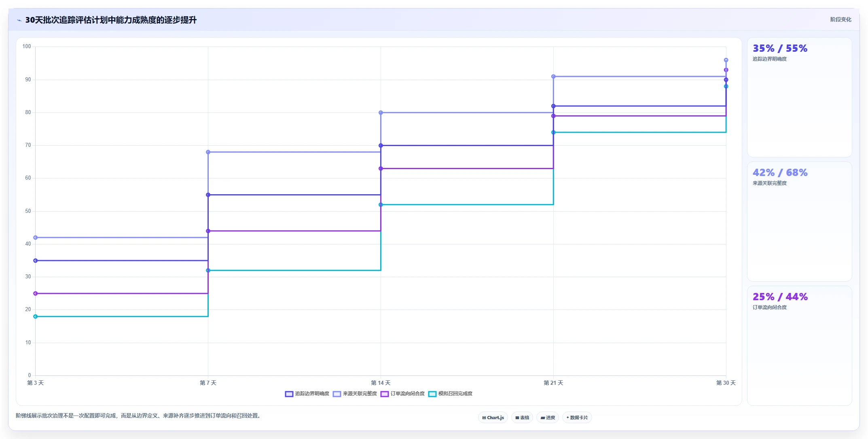
Task: Click the 订单流向闭合度 point at day 3 (25)
Action: [x=36, y=293]
